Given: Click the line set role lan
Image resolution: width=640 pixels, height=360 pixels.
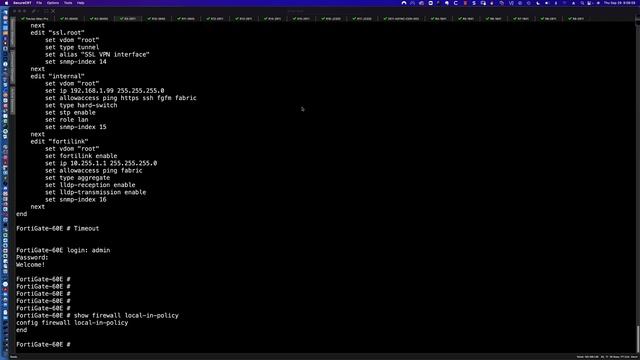Looking at the screenshot, I should (67, 120).
